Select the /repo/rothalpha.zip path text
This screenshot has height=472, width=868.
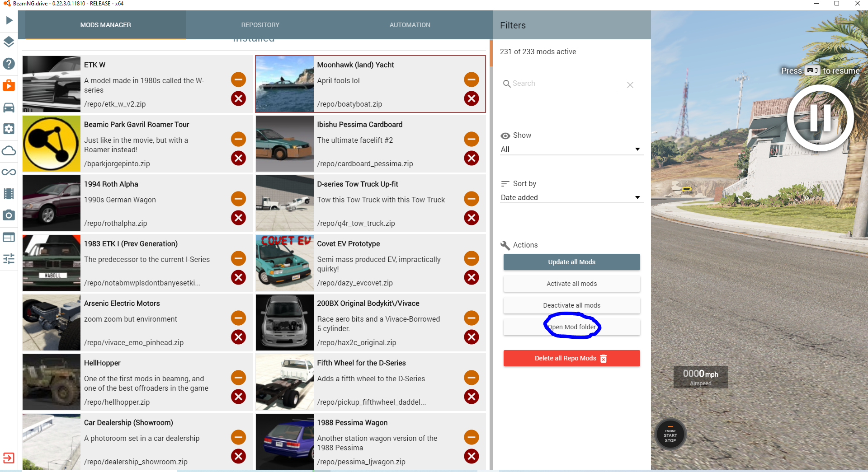pos(116,223)
